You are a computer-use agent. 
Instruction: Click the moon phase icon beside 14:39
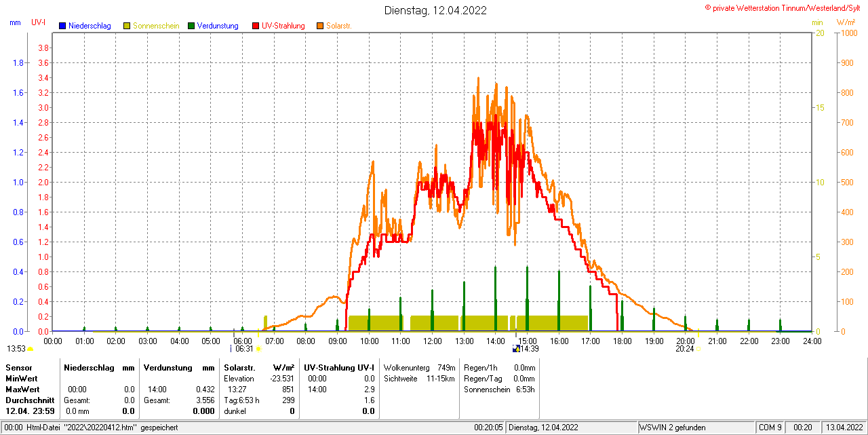point(516,349)
